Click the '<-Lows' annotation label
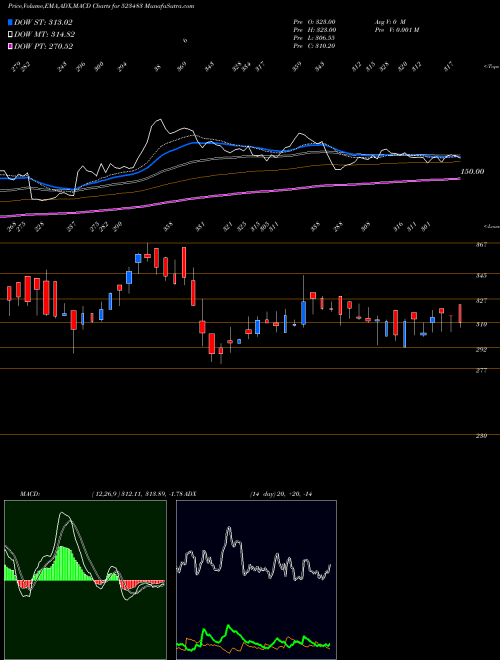The height and width of the screenshot is (660, 500). coord(491,226)
